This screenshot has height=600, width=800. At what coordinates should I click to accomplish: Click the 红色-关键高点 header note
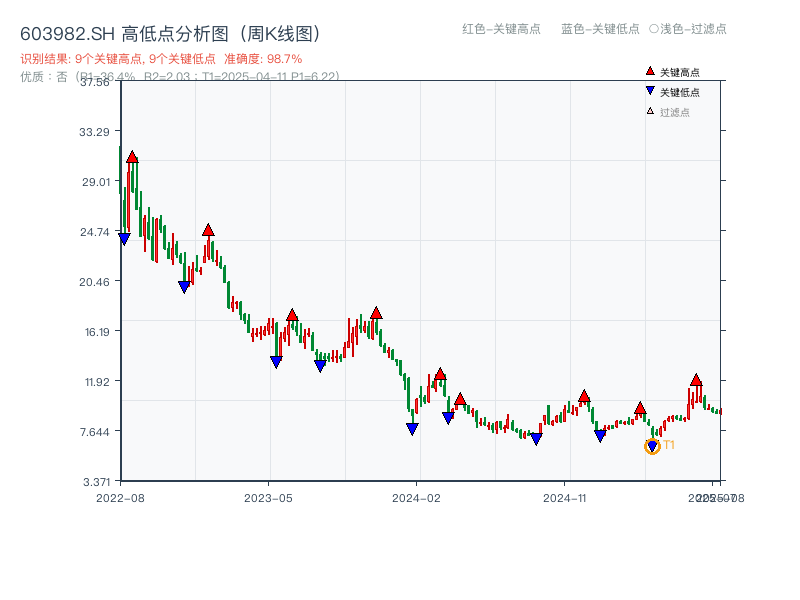tap(501, 29)
